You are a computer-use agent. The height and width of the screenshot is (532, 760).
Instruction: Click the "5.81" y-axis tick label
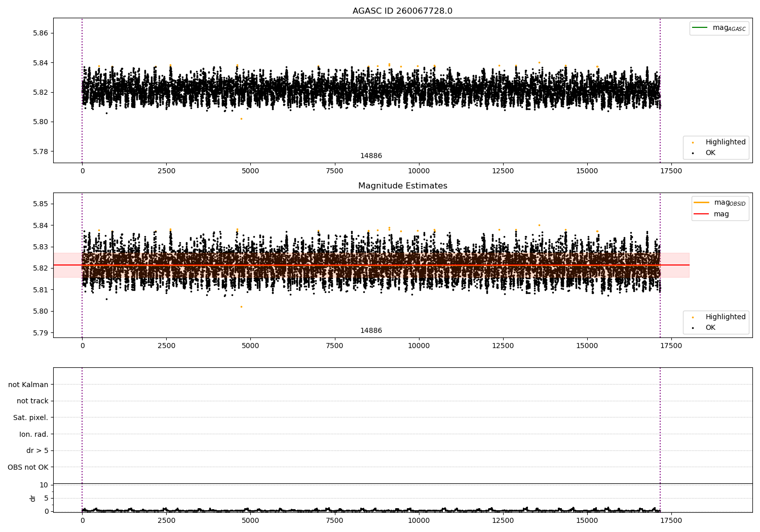pos(41,290)
